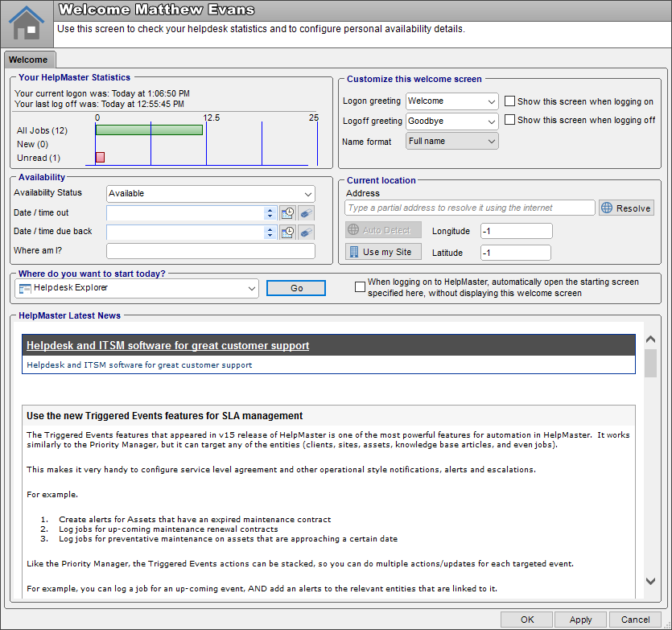Click the 'Log jobs for up-coming maintenance' list item
This screenshot has height=630, width=672.
(168, 529)
